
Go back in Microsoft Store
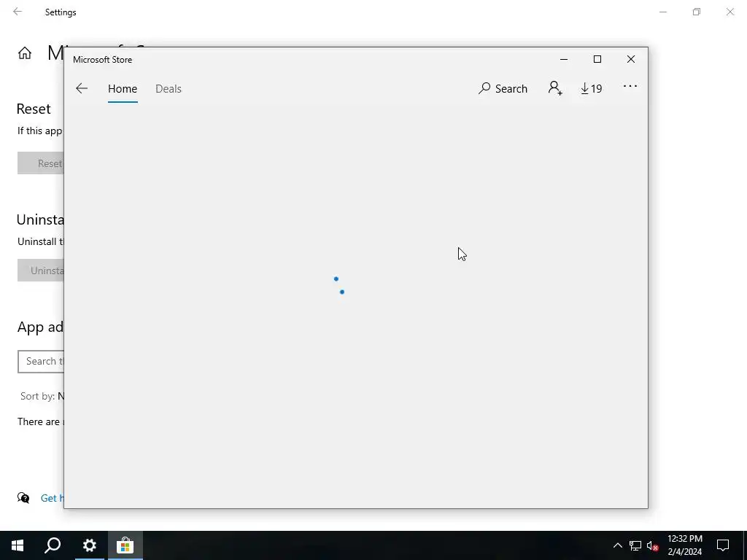click(x=82, y=88)
